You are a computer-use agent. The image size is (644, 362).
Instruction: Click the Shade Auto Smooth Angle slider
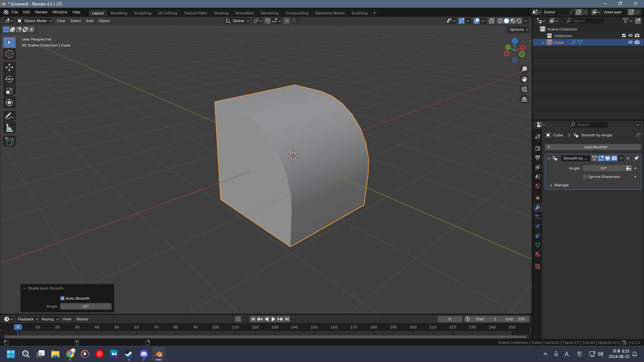86,306
